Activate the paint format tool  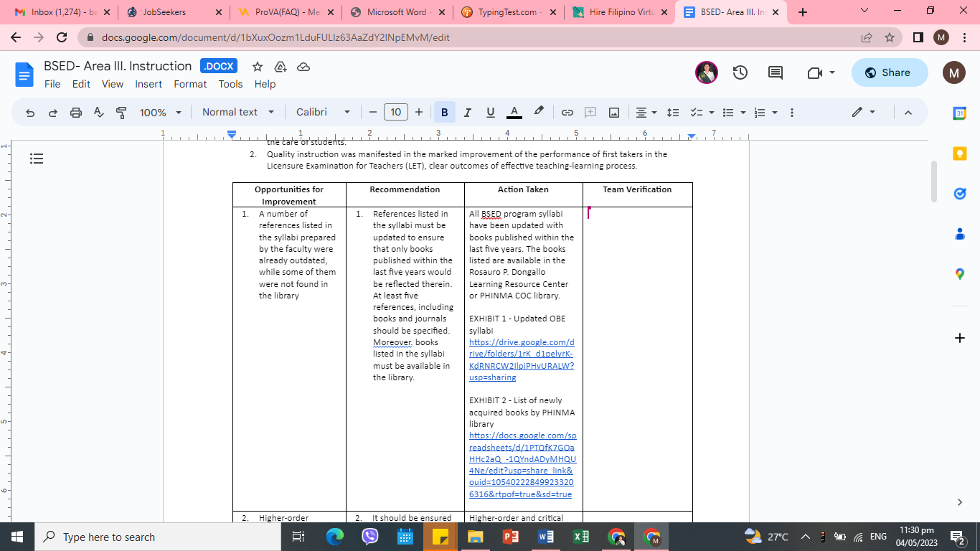click(x=121, y=113)
